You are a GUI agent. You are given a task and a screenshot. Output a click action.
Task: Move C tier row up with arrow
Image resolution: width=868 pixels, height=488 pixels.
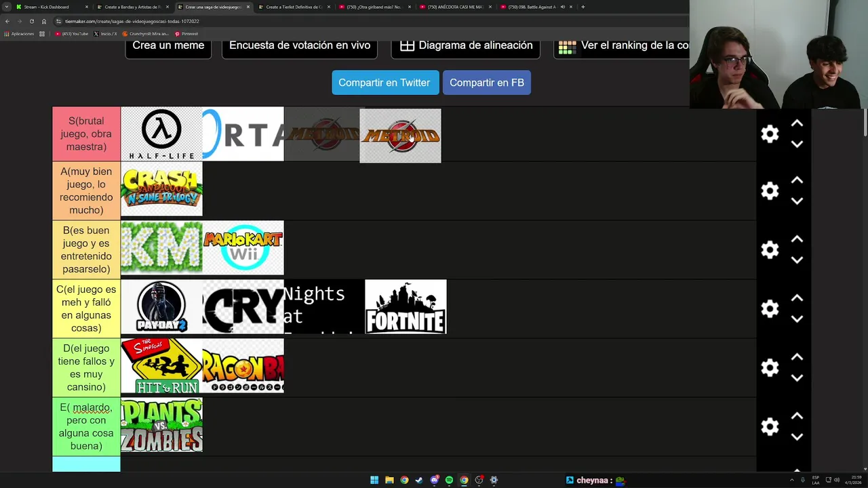[797, 298]
